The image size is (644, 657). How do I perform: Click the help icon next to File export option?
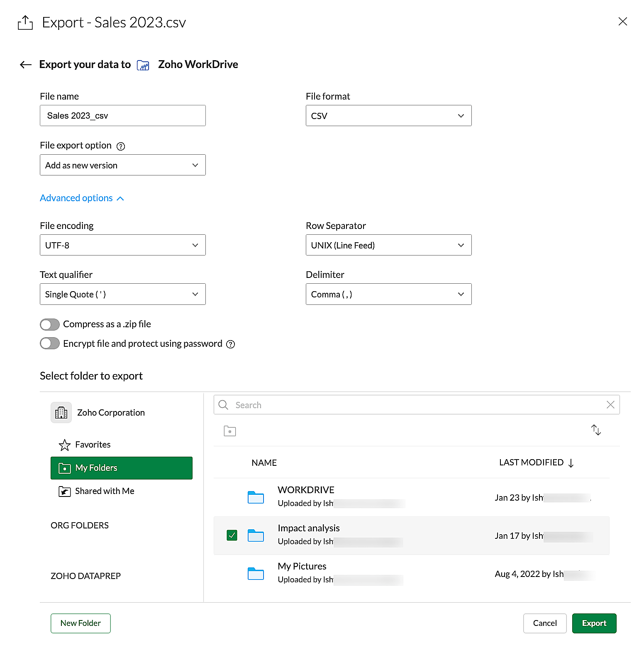coord(121,146)
